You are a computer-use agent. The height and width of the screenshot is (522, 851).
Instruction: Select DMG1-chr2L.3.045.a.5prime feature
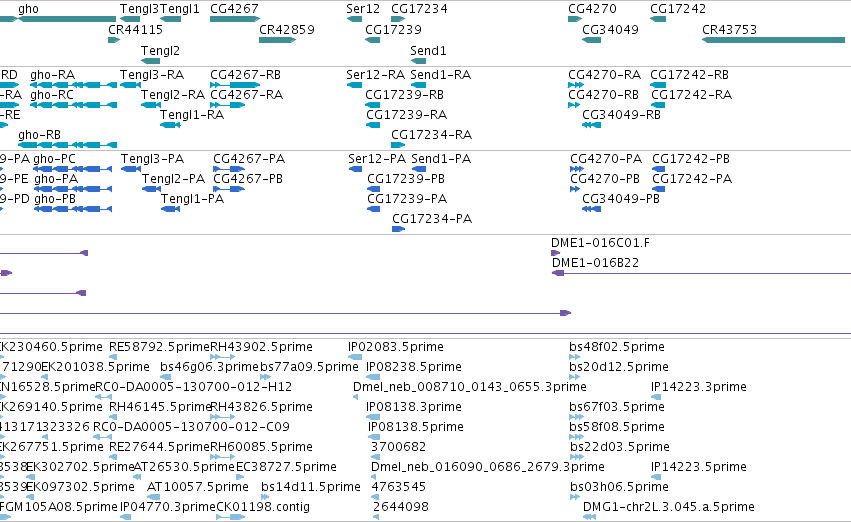(x=669, y=507)
